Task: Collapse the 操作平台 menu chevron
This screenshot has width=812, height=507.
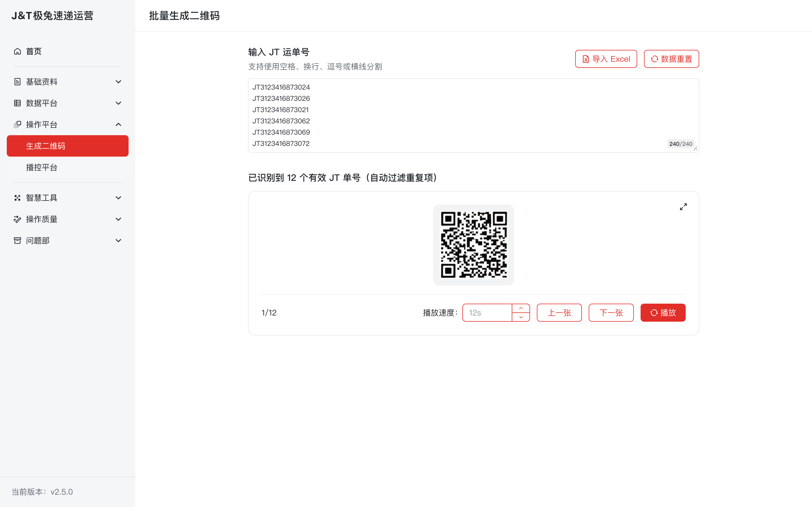Action: [118, 125]
